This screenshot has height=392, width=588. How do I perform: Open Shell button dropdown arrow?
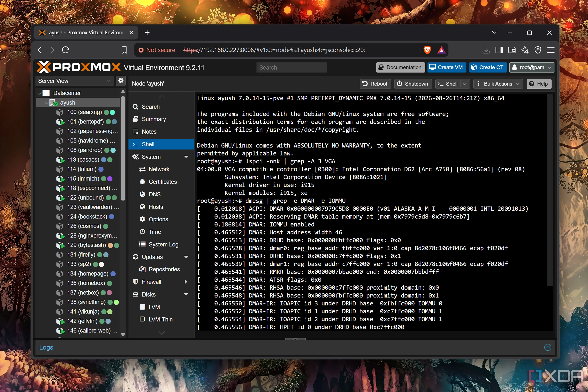tap(465, 84)
